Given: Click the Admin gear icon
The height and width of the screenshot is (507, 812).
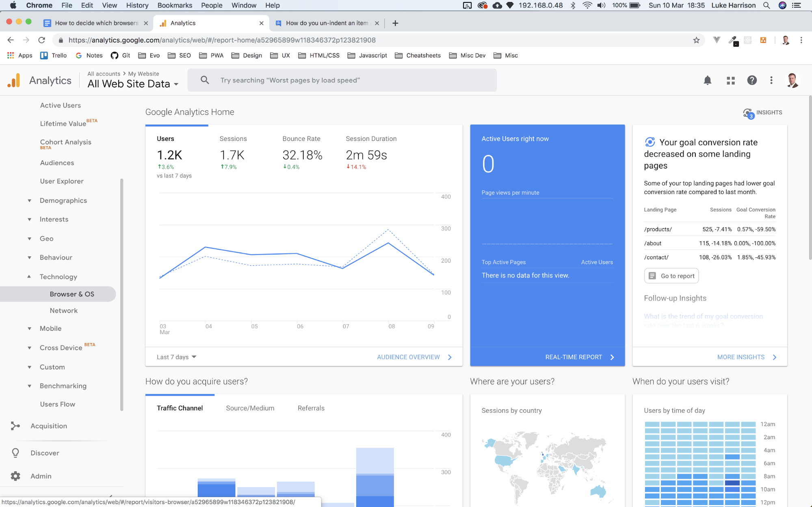Looking at the screenshot, I should pos(15,476).
